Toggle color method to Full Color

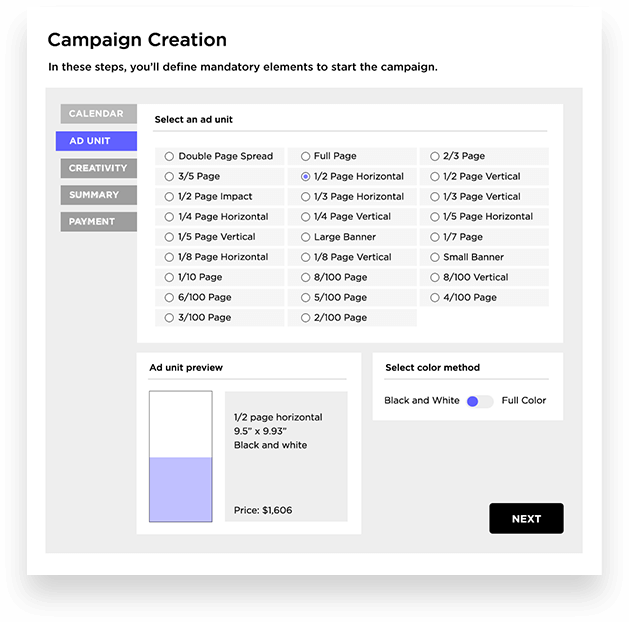480,401
